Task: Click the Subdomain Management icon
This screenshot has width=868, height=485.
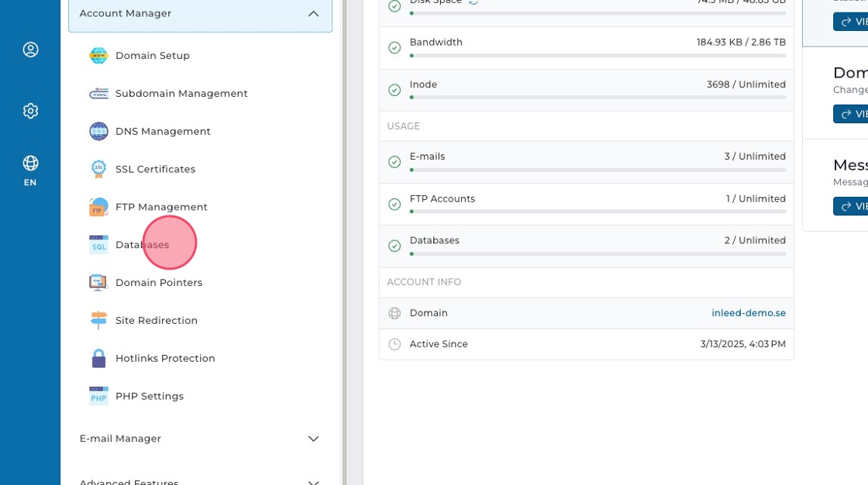Action: point(98,94)
